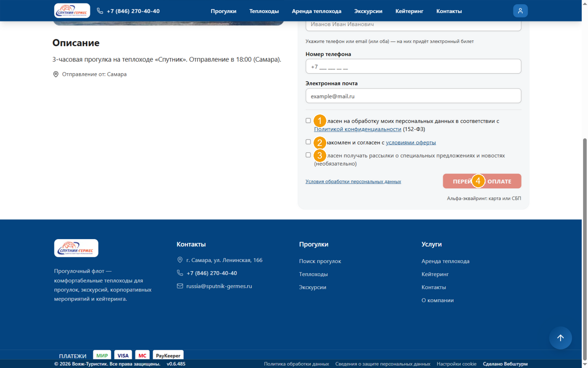Click the Сделано Вебштурм credit link
Screen dimensions: 588x368
pyautogui.click(x=505, y=364)
